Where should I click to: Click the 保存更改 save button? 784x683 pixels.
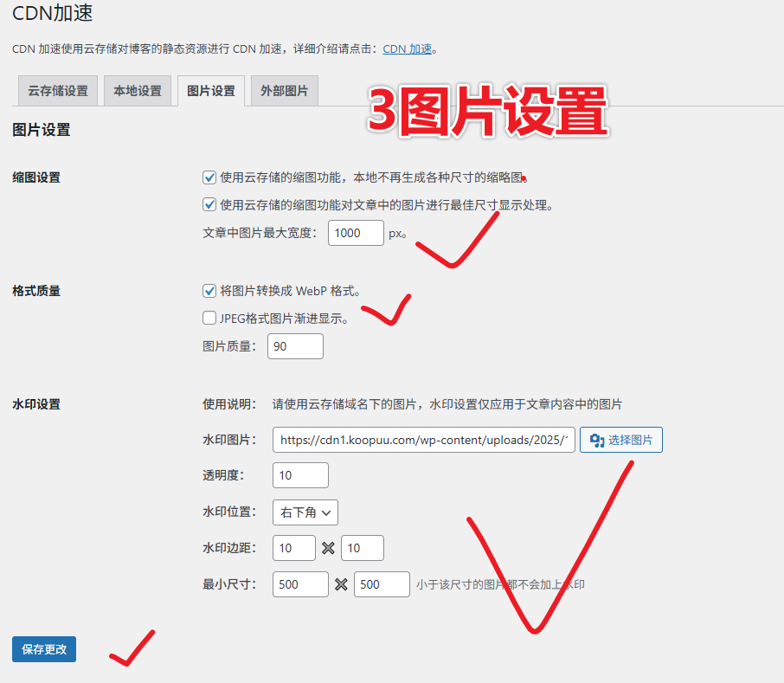click(x=43, y=649)
